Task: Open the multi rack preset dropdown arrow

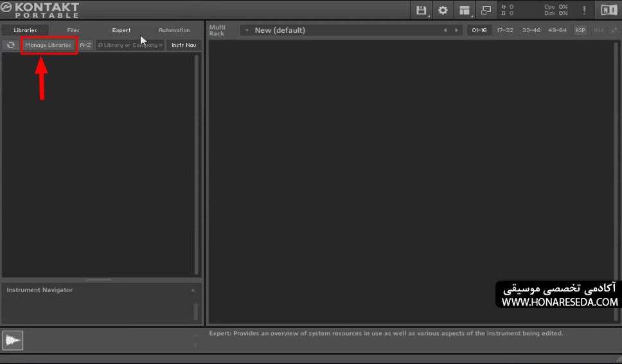Action: click(x=247, y=30)
